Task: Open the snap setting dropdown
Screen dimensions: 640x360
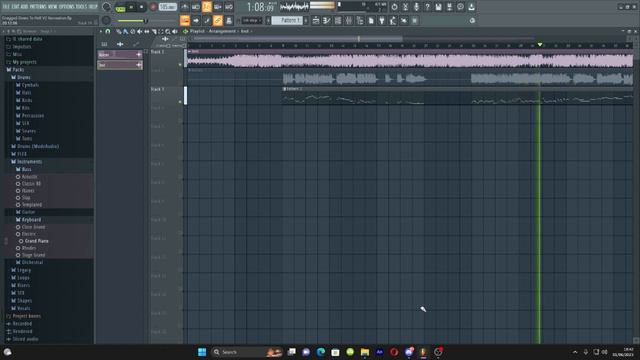Action: point(252,20)
